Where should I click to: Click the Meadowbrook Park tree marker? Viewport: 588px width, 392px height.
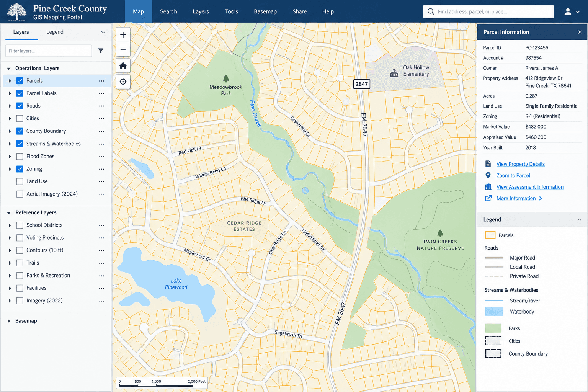tap(226, 78)
